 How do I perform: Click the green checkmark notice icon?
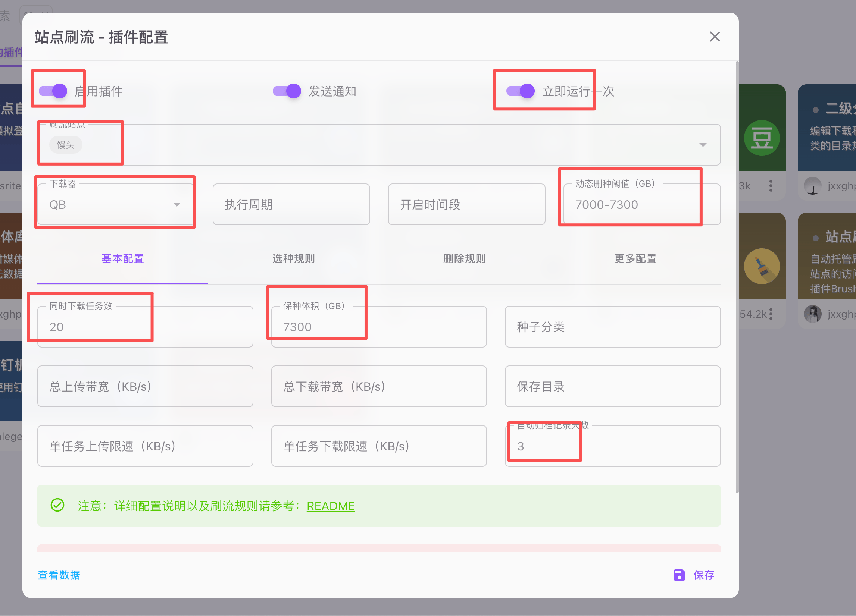click(x=57, y=505)
